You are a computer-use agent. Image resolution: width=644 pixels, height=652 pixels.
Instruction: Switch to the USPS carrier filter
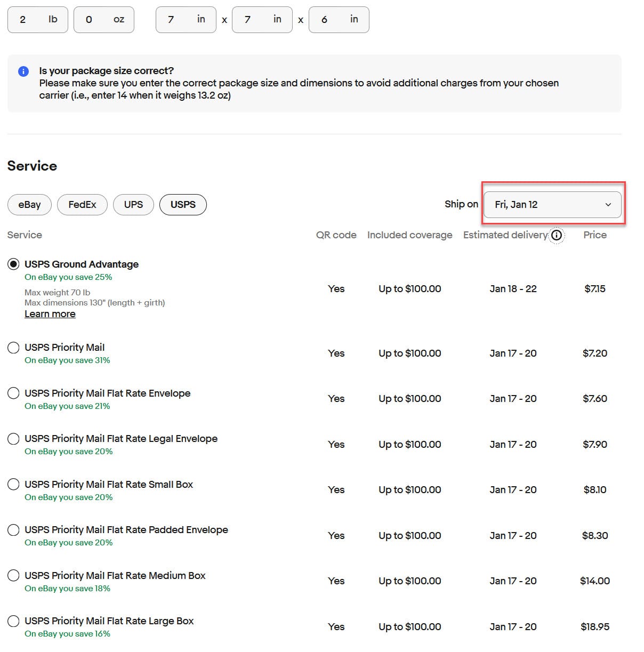pos(183,205)
